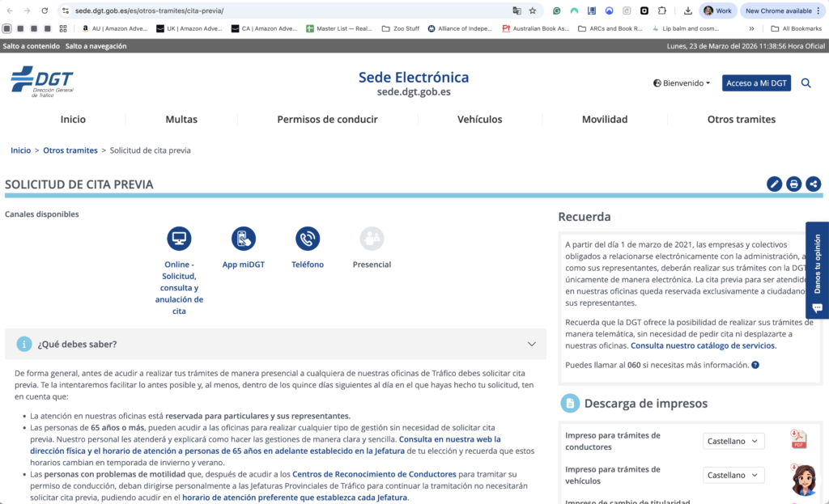
Task: Click the Online appointment request icon
Action: tap(179, 239)
